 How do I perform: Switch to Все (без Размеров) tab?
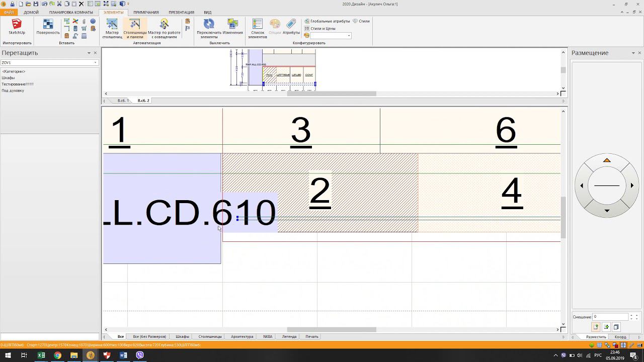[x=149, y=336]
